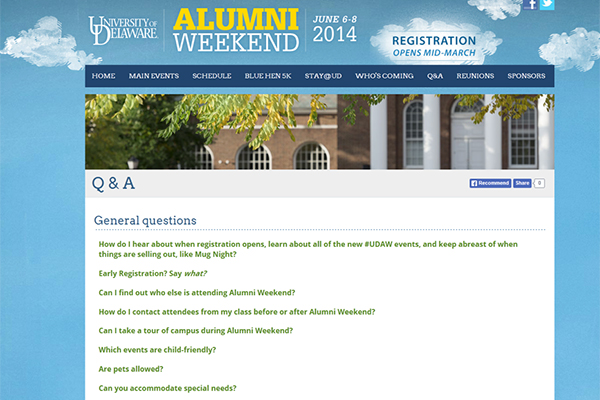Expand the question about early registration
Image resolution: width=600 pixels, height=400 pixels.
(153, 273)
